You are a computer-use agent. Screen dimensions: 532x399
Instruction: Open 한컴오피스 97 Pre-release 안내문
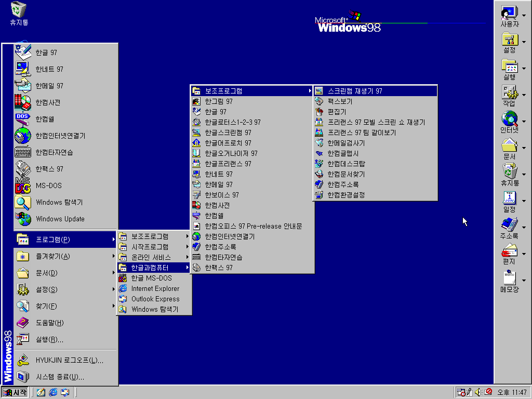click(x=252, y=227)
